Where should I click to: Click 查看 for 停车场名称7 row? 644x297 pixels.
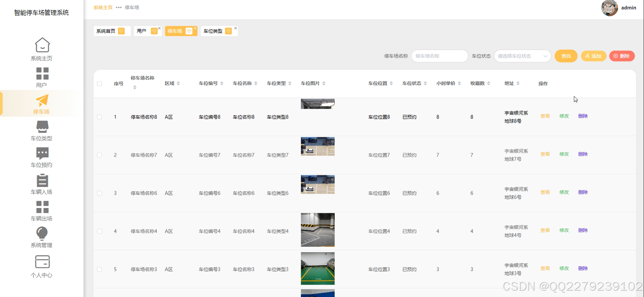(x=545, y=154)
